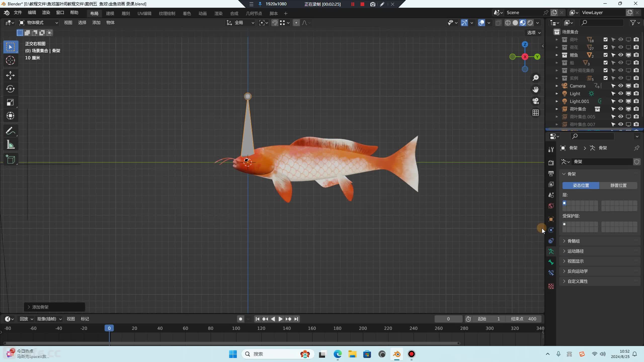644x362 pixels.
Task: Open the Texture properties tab
Action: pyautogui.click(x=551, y=286)
